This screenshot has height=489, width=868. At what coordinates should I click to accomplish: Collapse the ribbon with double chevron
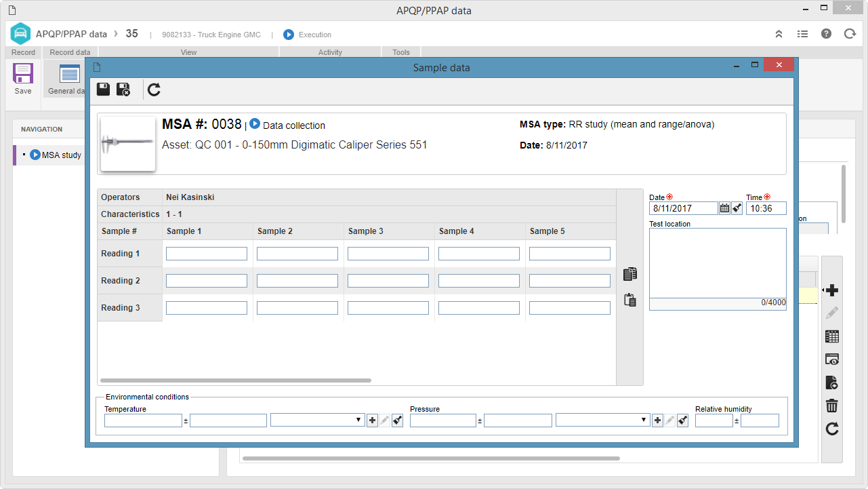coord(779,34)
